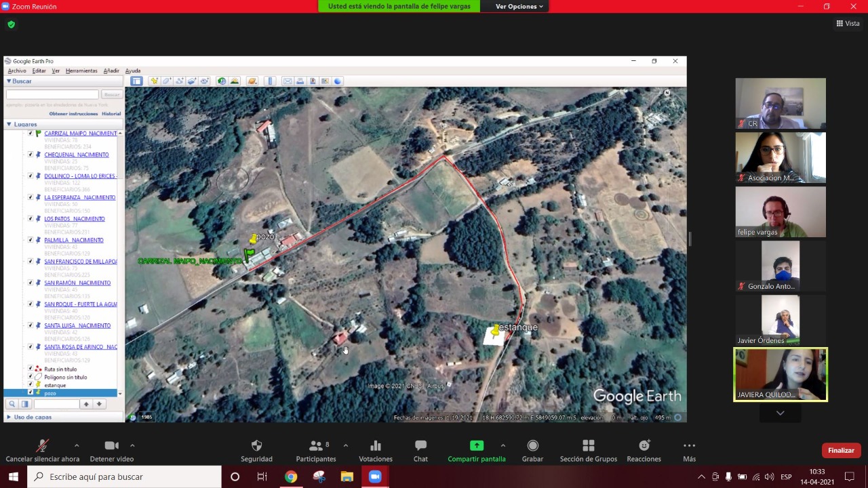Click the Places search magnifier icon
The width and height of the screenshot is (868, 488).
12,404
